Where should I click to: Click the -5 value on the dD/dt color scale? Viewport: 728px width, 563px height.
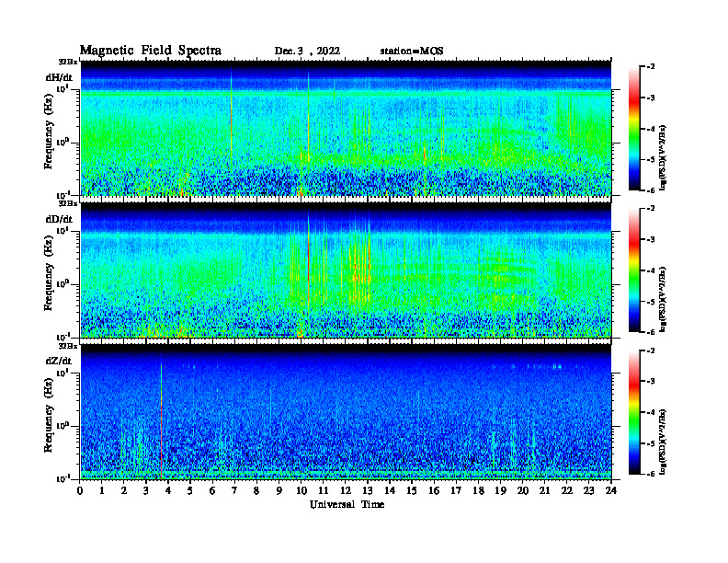[651, 302]
